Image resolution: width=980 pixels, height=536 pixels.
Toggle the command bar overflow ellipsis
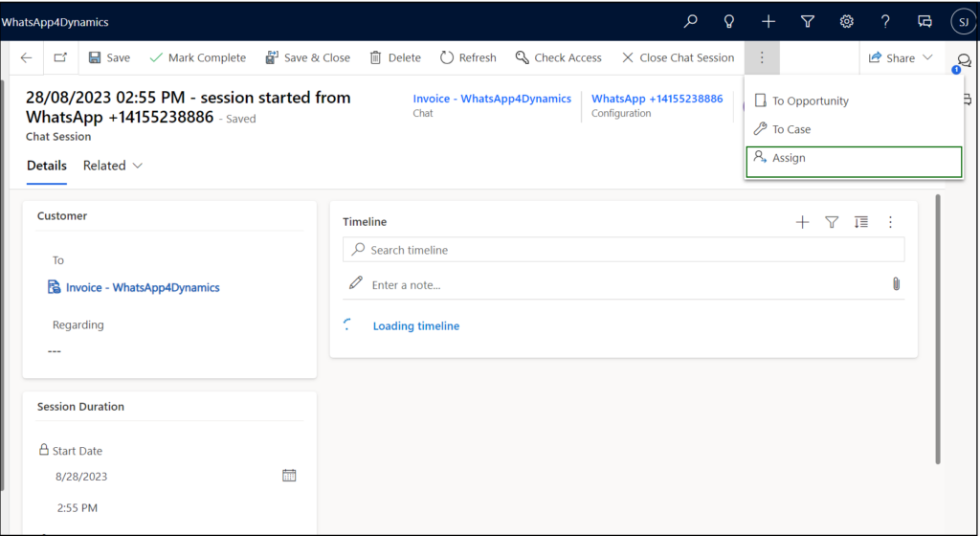point(761,57)
